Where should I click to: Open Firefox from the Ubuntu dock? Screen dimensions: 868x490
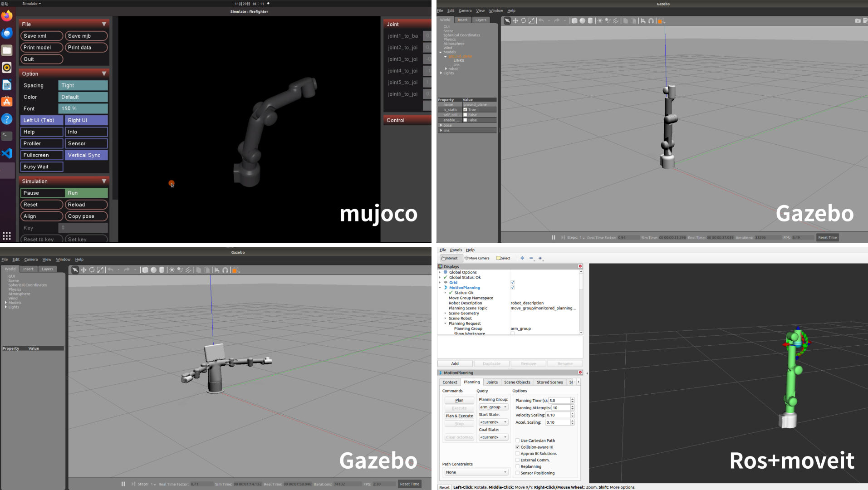tap(7, 16)
